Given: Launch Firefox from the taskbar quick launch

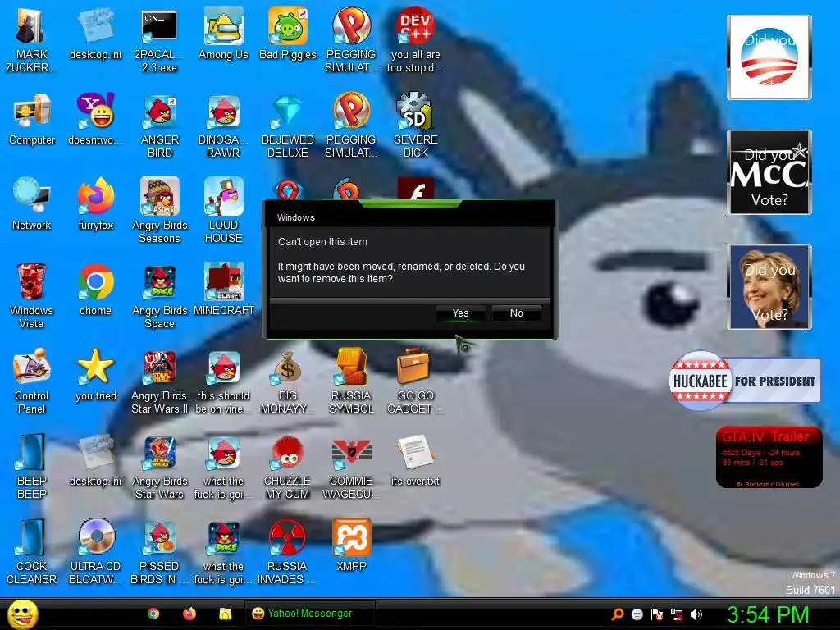Looking at the screenshot, I should point(189,614).
